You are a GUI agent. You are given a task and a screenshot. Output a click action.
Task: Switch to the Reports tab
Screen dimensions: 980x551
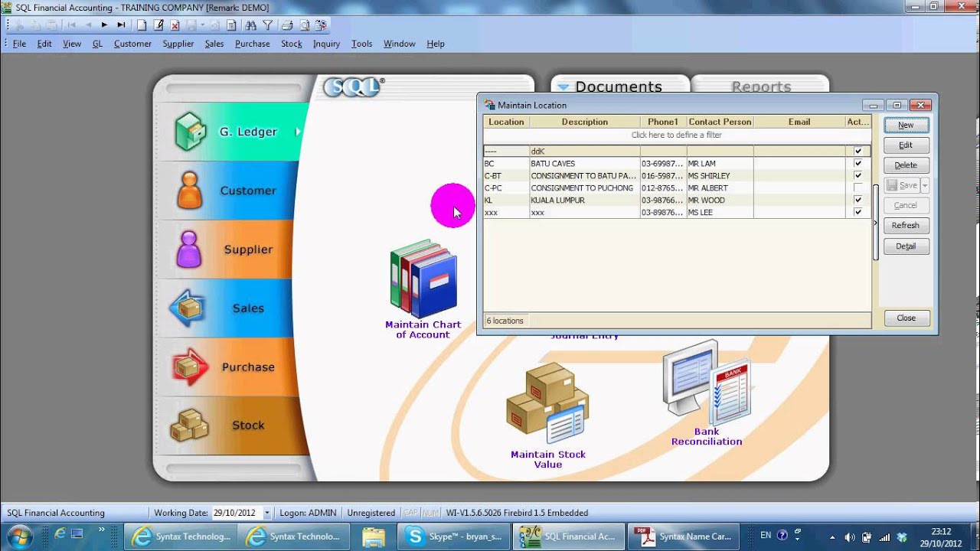point(760,86)
